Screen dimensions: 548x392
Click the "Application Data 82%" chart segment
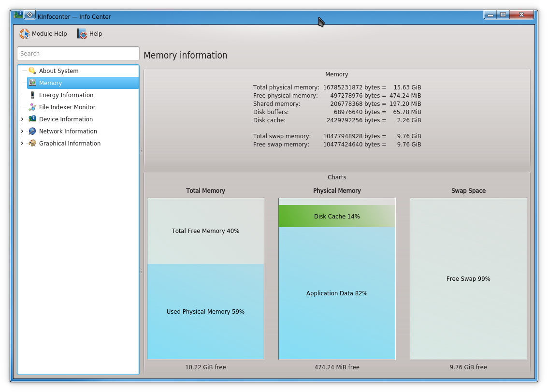pyautogui.click(x=337, y=293)
